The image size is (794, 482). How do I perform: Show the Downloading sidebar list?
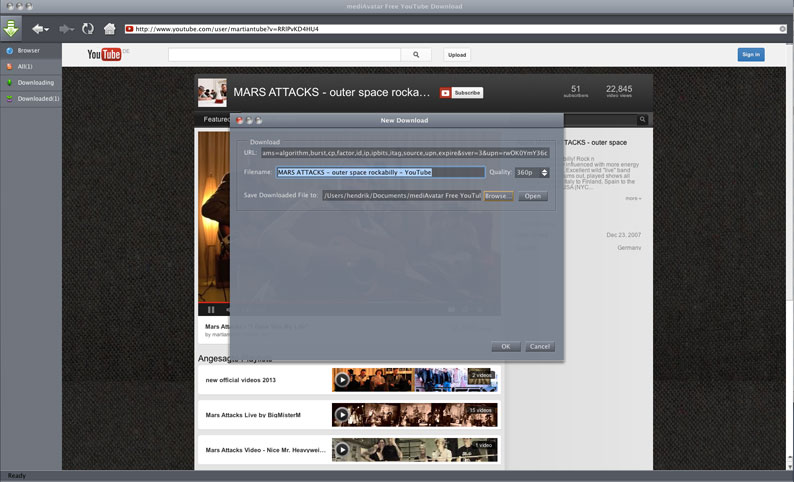(35, 82)
